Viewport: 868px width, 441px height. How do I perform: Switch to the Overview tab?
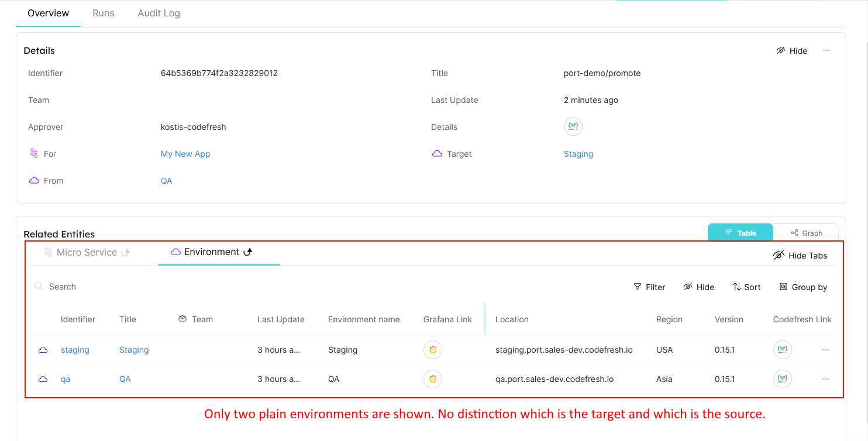[48, 13]
